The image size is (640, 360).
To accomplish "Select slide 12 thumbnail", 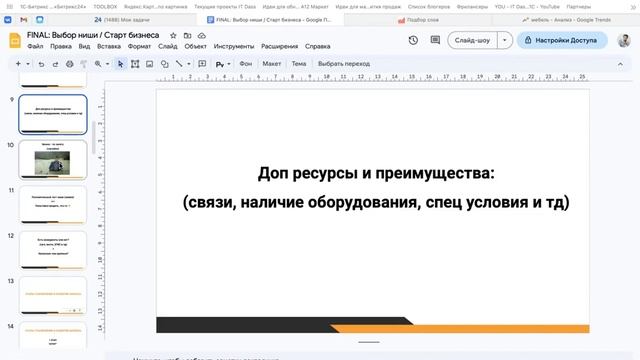I will pyautogui.click(x=53, y=250).
